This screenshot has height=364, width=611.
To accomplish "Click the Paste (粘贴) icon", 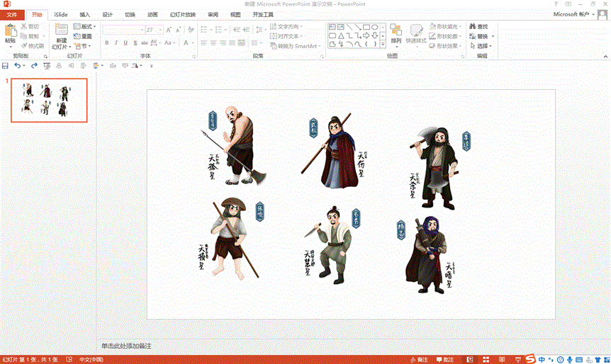I will click(10, 31).
